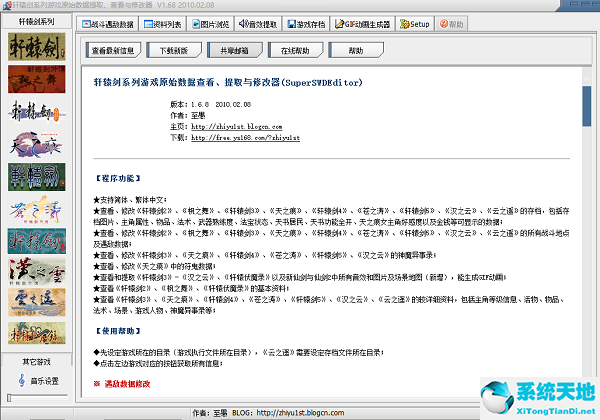This screenshot has height=420, width=600.
Task: Click the version line 1.6.8 2010.02.08
Action: point(210,104)
